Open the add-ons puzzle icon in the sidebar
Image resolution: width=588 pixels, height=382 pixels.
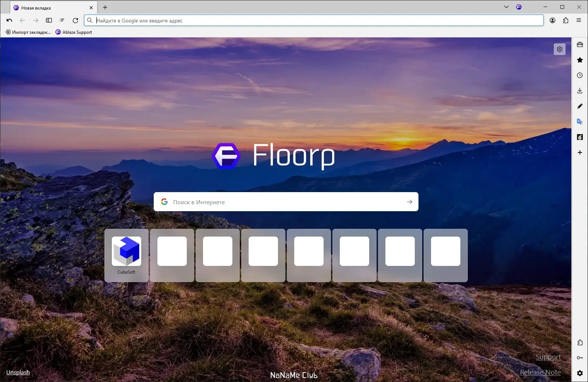[580, 342]
